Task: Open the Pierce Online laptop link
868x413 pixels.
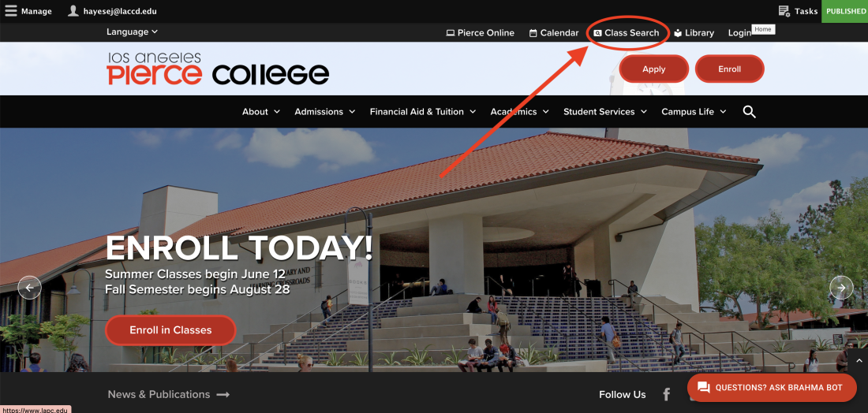Action: [x=480, y=32]
